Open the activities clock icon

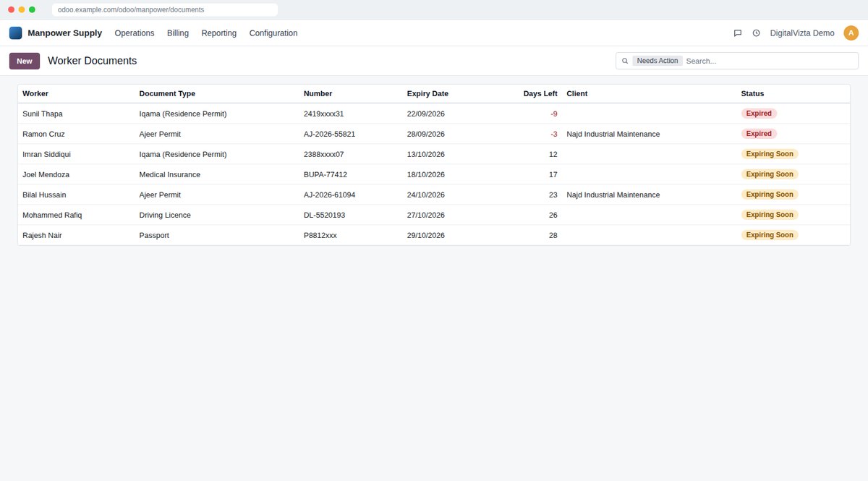click(x=756, y=33)
